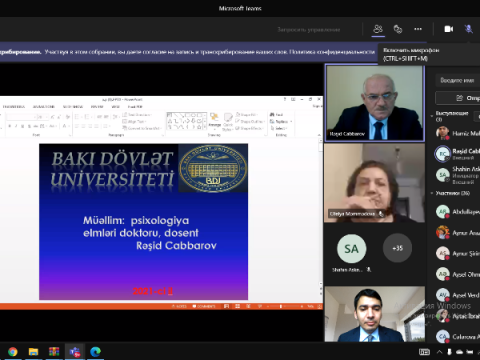Select Aynur Şirin in the attendees list
480x360 pixels.
coord(457,253)
